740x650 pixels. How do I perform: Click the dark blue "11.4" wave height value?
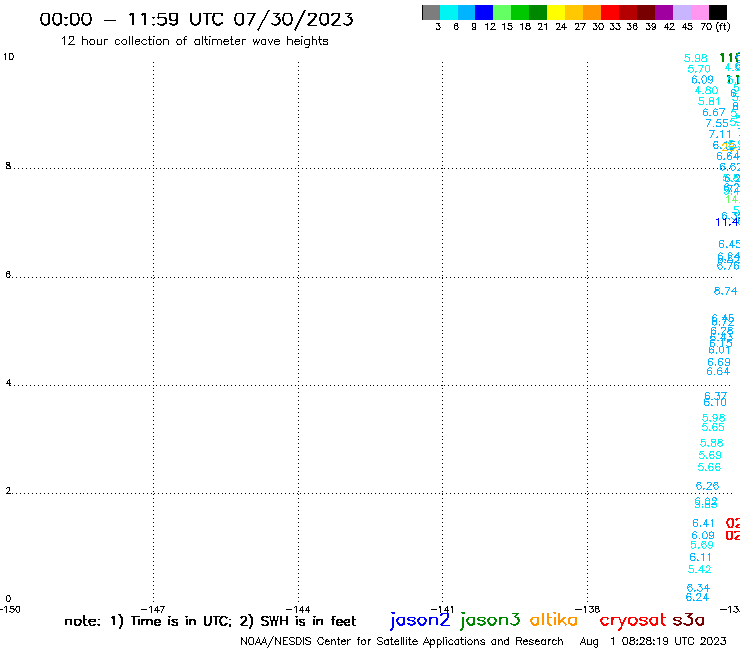[727, 222]
